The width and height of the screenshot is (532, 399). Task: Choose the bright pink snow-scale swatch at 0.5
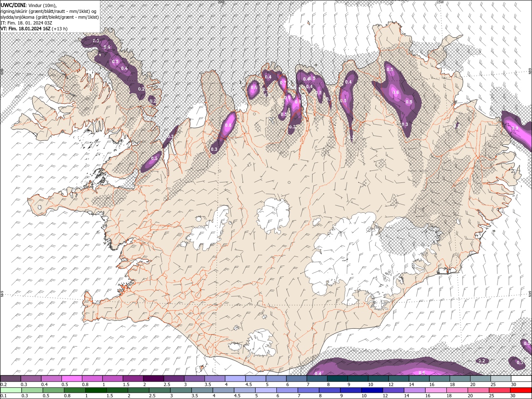click(x=71, y=379)
